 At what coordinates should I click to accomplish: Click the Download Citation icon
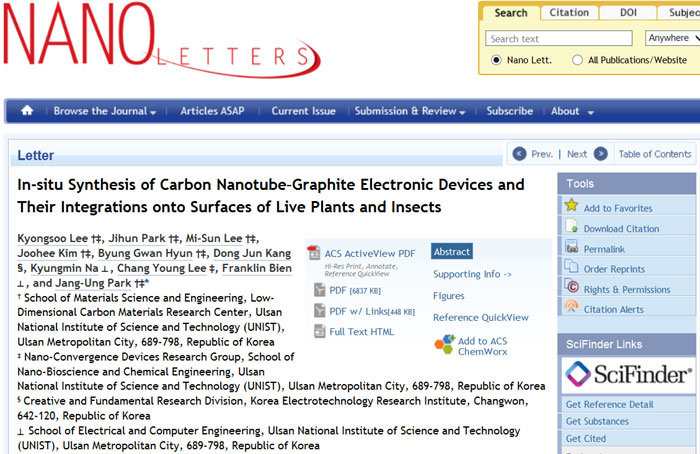pos(571,228)
